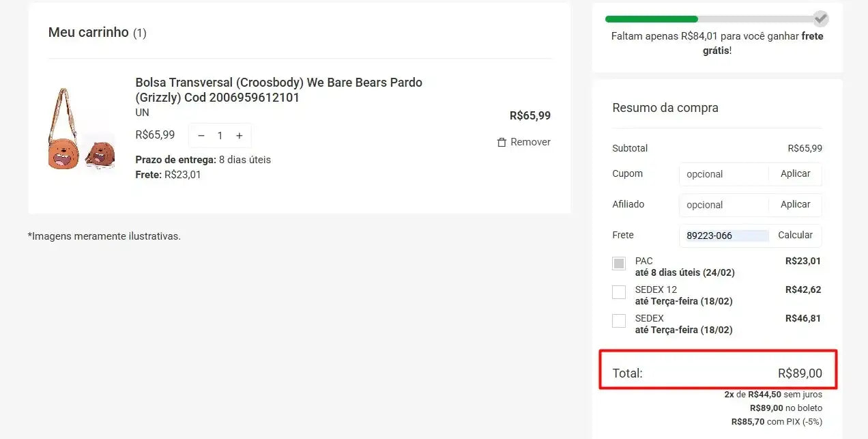
Task: Calculate shipping for the entered CEP
Action: click(795, 236)
